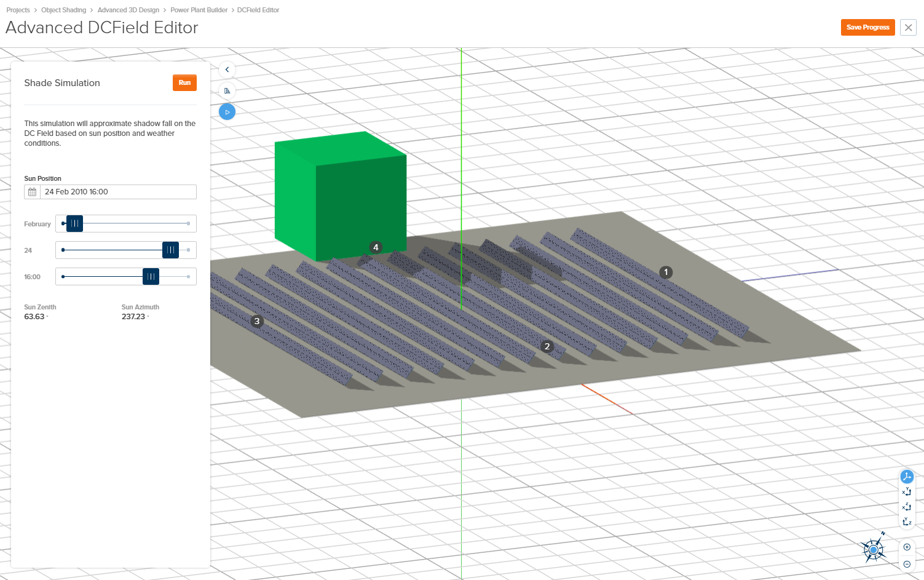Collapse the side panel with the left chevron

click(227, 70)
